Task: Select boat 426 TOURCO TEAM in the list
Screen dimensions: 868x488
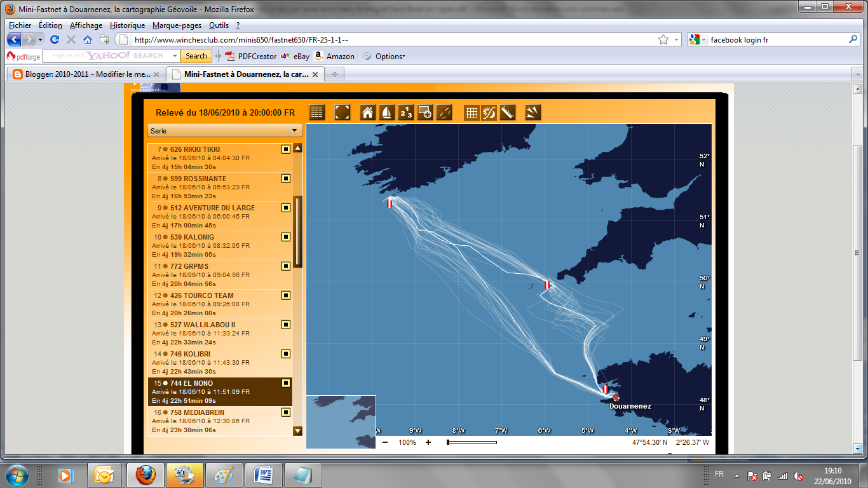Action: pyautogui.click(x=220, y=304)
